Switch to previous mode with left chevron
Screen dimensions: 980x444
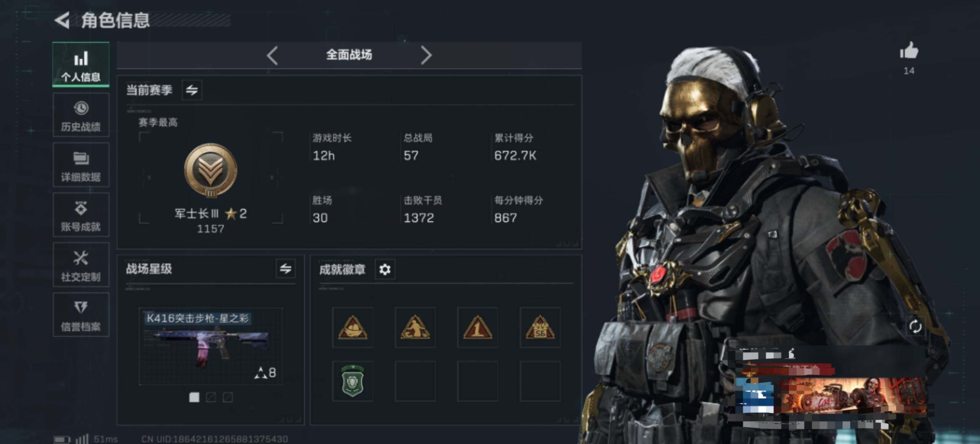tap(272, 55)
